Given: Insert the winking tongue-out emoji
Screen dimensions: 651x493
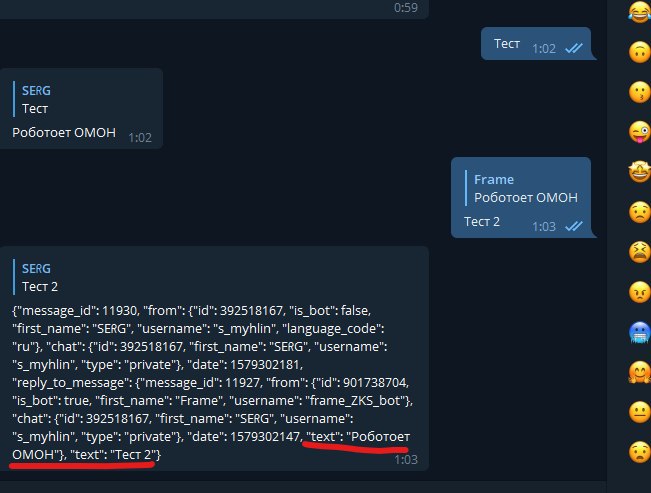Looking at the screenshot, I should click(640, 132).
